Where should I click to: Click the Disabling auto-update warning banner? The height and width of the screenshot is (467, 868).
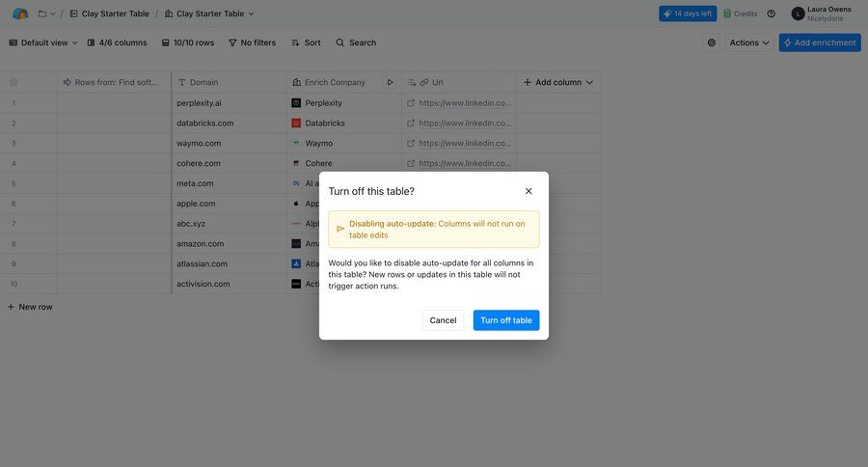pos(433,230)
